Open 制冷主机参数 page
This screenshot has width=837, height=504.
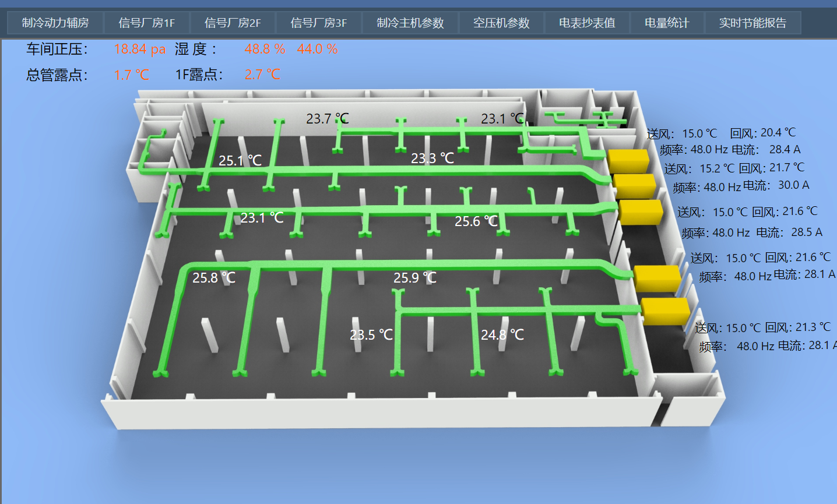(x=410, y=23)
